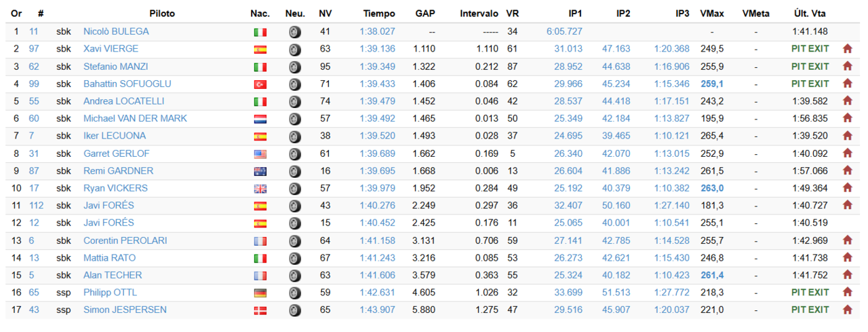Viewport: 868px width, 332px height.
Task: Click the Dutch flag beside Michael VAN DER MARK
Action: coord(260,119)
